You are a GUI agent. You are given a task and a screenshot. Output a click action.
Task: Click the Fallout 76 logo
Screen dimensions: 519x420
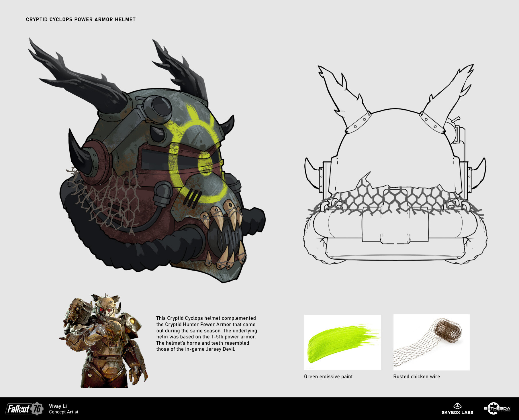[24, 409]
